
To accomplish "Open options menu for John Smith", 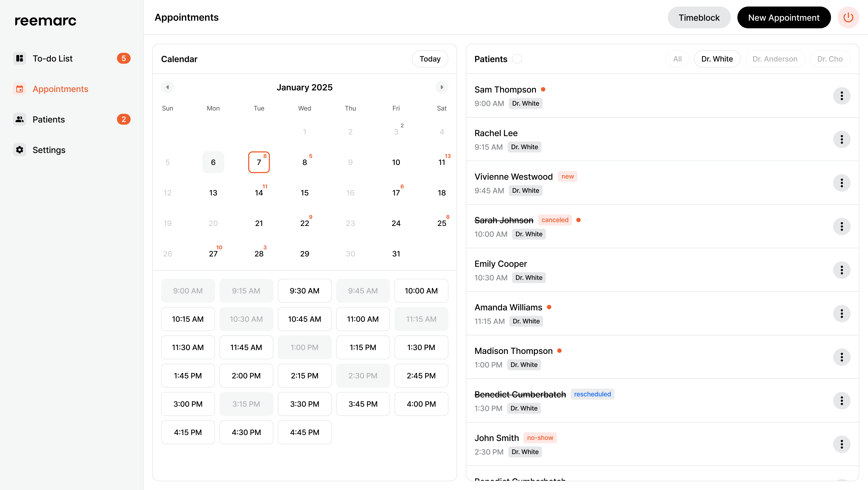I will click(x=841, y=444).
